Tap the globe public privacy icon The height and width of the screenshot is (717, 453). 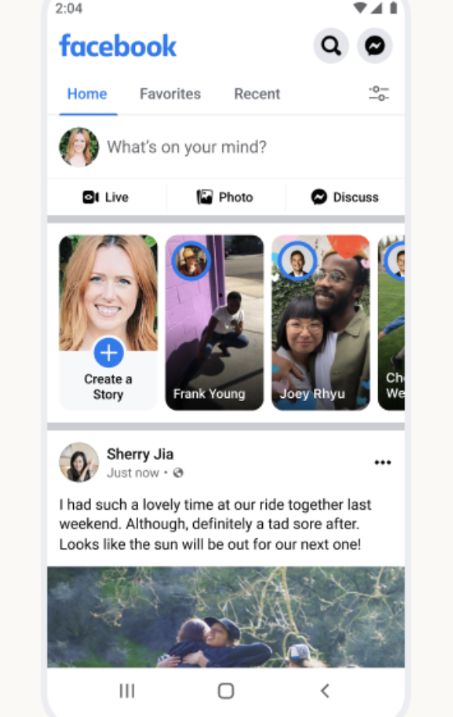[178, 472]
